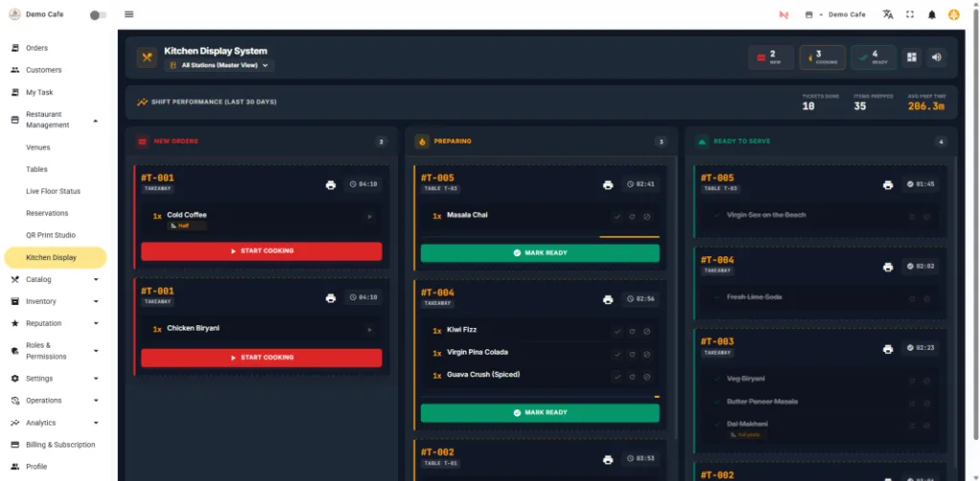Image resolution: width=980 pixels, height=481 pixels.
Task: Click the redo icon for Virgin Pina Colada
Action: click(632, 354)
